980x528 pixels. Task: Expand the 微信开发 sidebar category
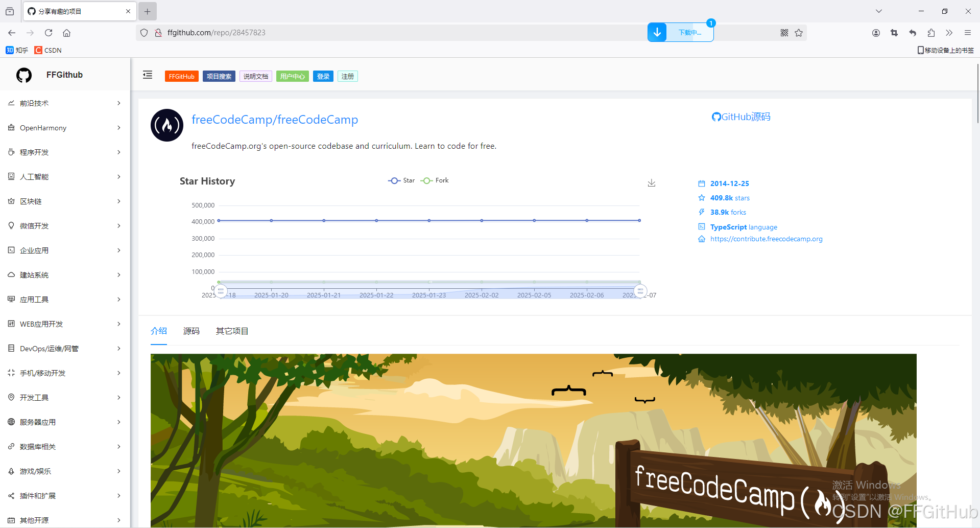pos(65,226)
